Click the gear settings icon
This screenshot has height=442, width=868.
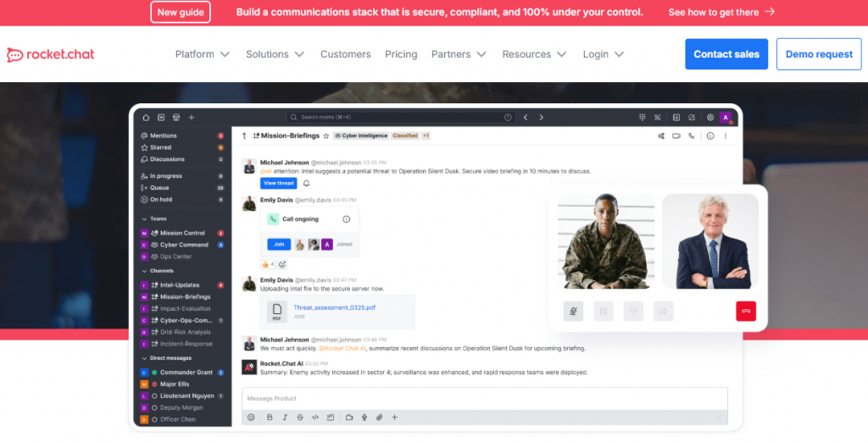click(x=710, y=118)
